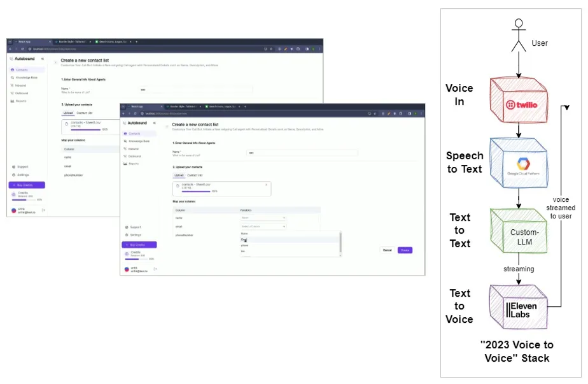The width and height of the screenshot is (588, 384).
Task: Expand the Variables dropdown for the email column
Action: click(263, 226)
